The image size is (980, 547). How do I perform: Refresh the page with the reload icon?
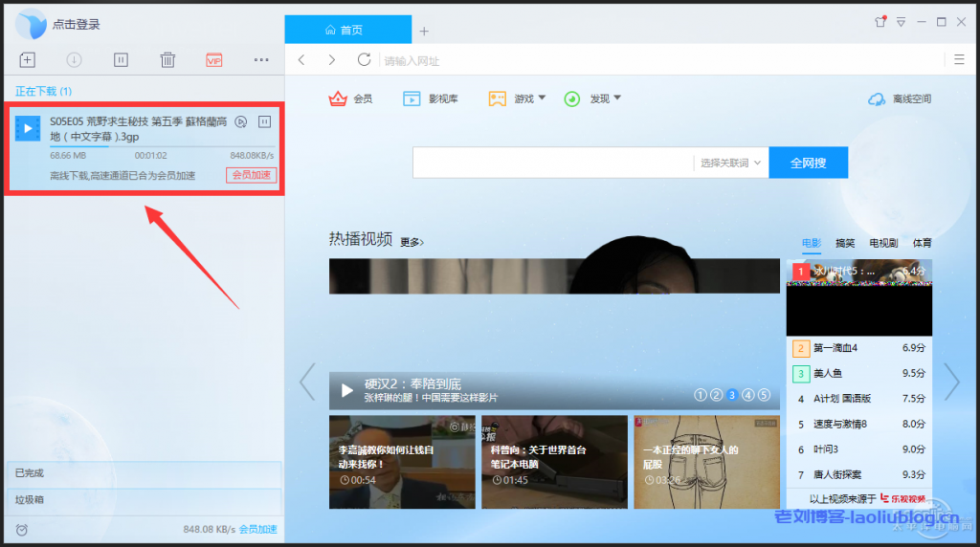(364, 60)
